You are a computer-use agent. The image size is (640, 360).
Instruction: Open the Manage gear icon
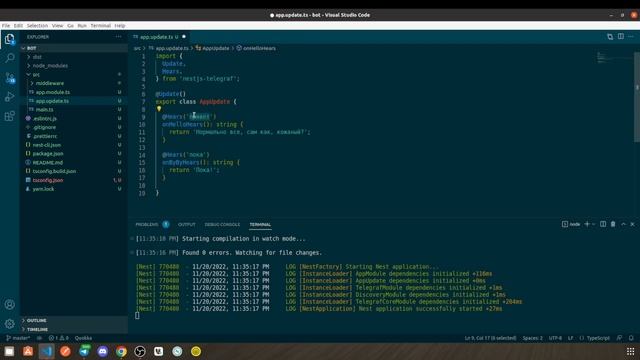click(x=10, y=324)
